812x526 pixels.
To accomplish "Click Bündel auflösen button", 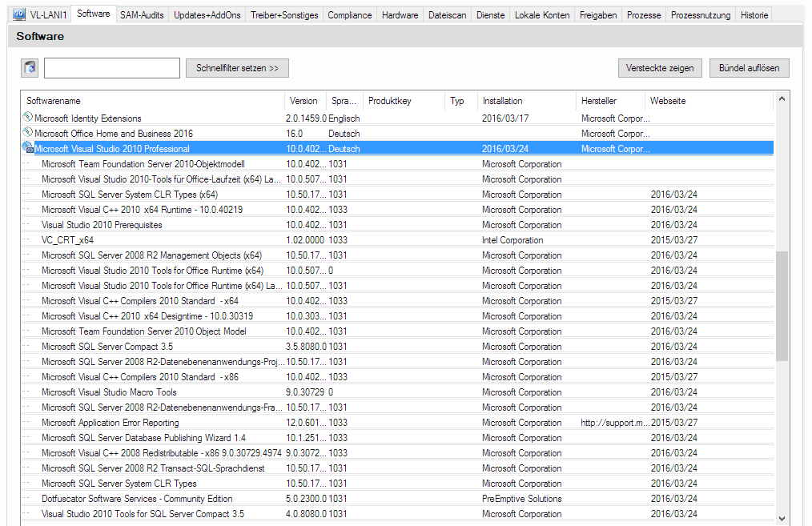I will tap(749, 68).
